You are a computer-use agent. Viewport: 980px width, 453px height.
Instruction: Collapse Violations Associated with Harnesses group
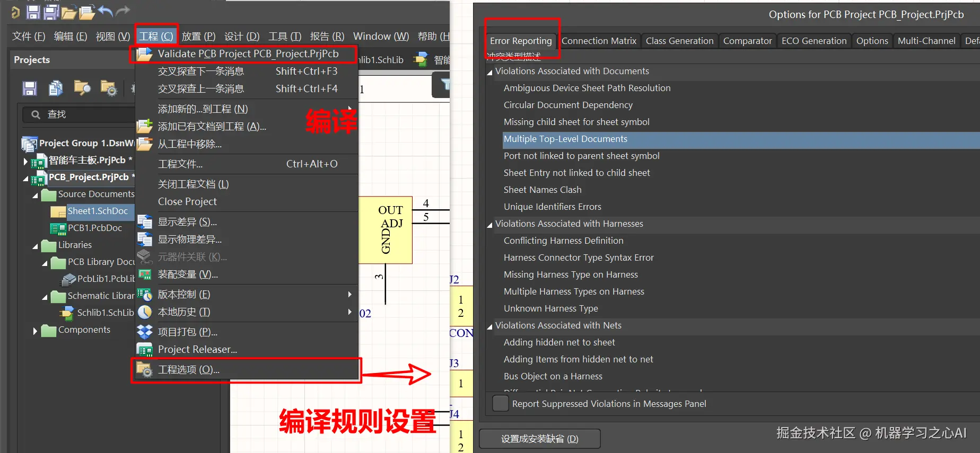(x=489, y=225)
